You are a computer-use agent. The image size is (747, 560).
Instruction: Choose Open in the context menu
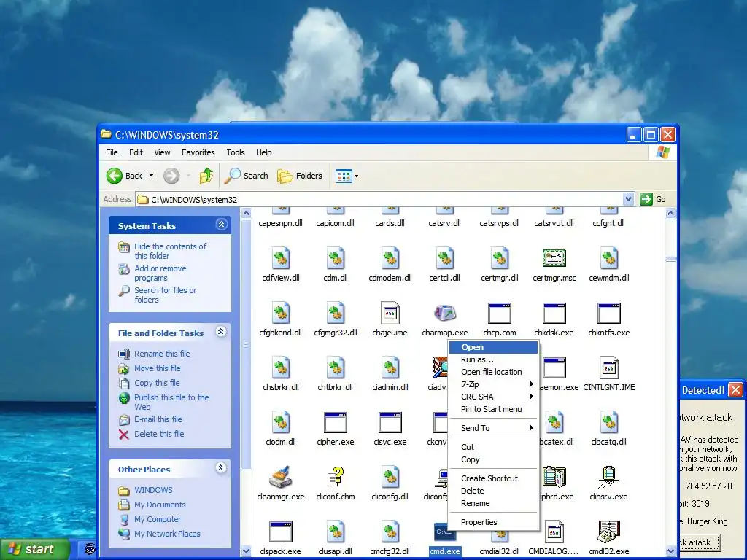(492, 347)
